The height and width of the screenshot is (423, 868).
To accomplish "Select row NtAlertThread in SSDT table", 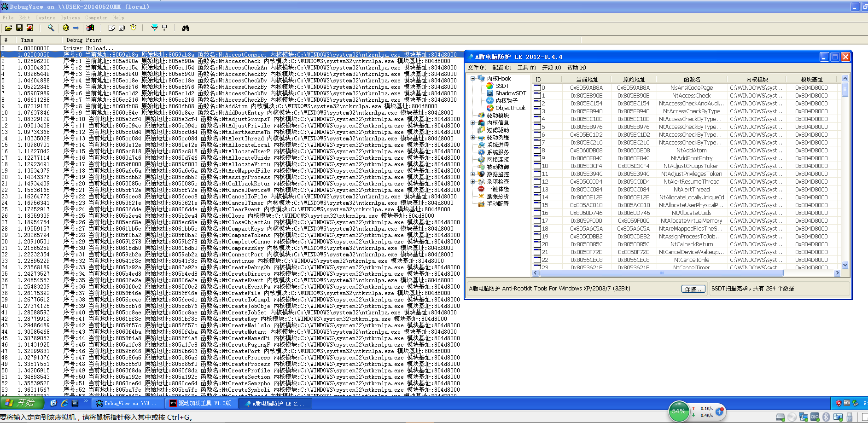I will tap(687, 190).
